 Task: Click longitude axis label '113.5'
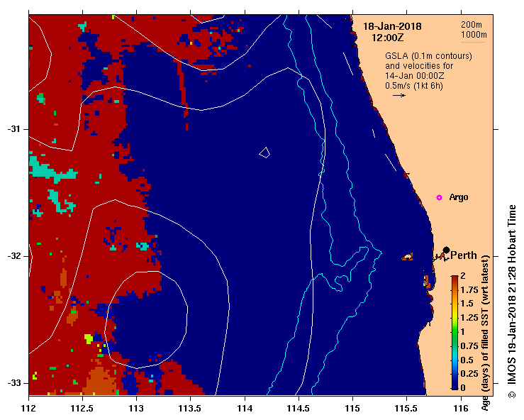point(191,409)
